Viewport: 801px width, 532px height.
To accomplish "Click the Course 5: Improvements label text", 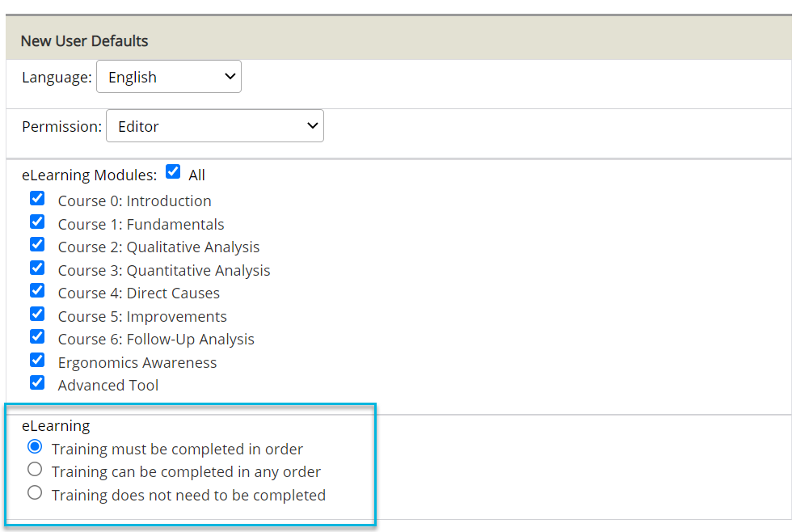I will coord(142,317).
